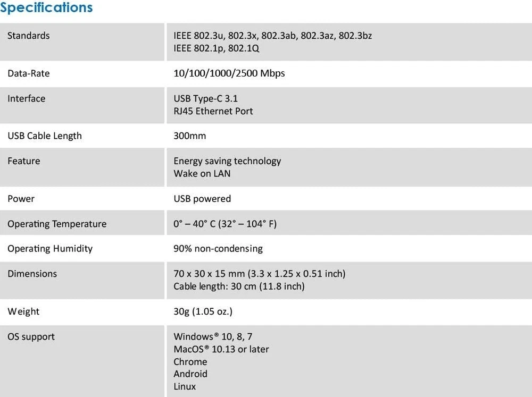
Task: Select the USB Cable Length label
Action: point(45,136)
